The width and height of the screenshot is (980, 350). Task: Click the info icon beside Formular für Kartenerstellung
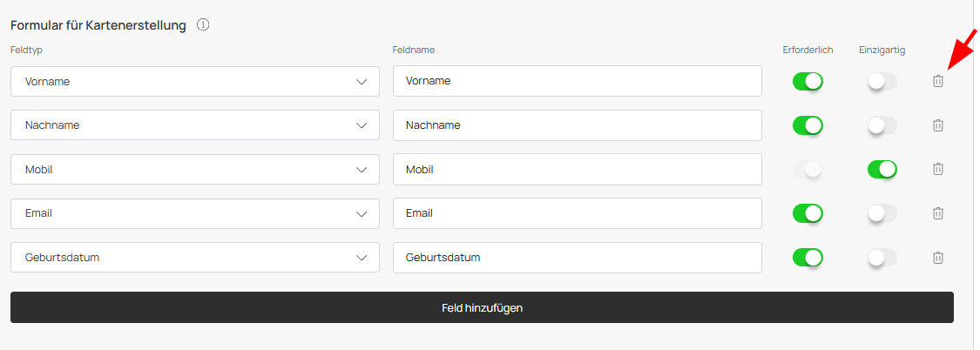click(203, 25)
